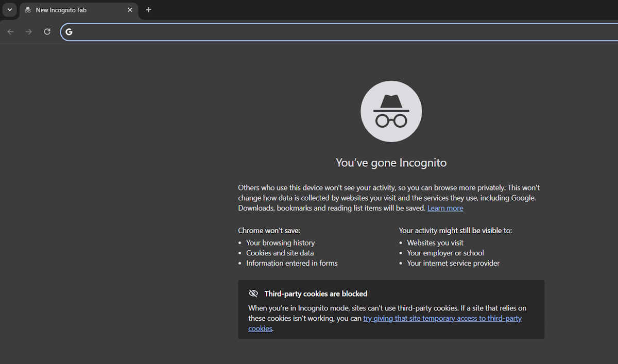618x364 pixels.
Task: Click the Third-party cookies are blocked heading
Action: tap(316, 293)
